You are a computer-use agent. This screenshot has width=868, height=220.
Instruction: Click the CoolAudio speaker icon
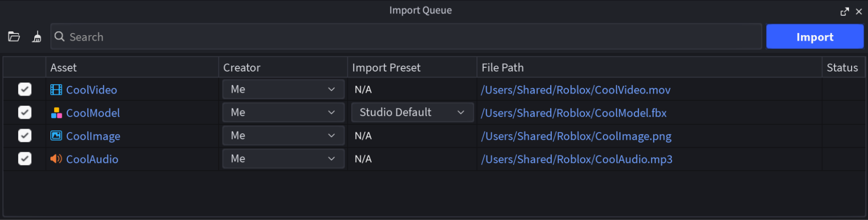56,159
